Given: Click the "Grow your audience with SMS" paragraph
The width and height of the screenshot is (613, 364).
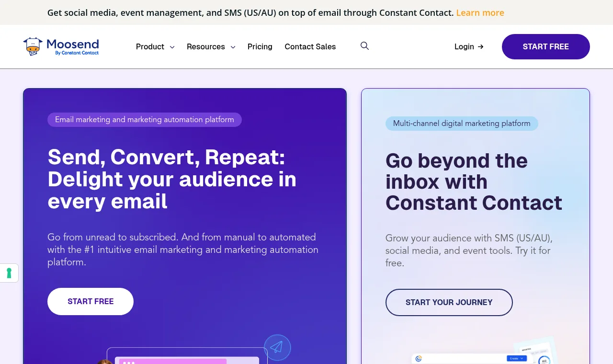Looking at the screenshot, I should [x=469, y=250].
